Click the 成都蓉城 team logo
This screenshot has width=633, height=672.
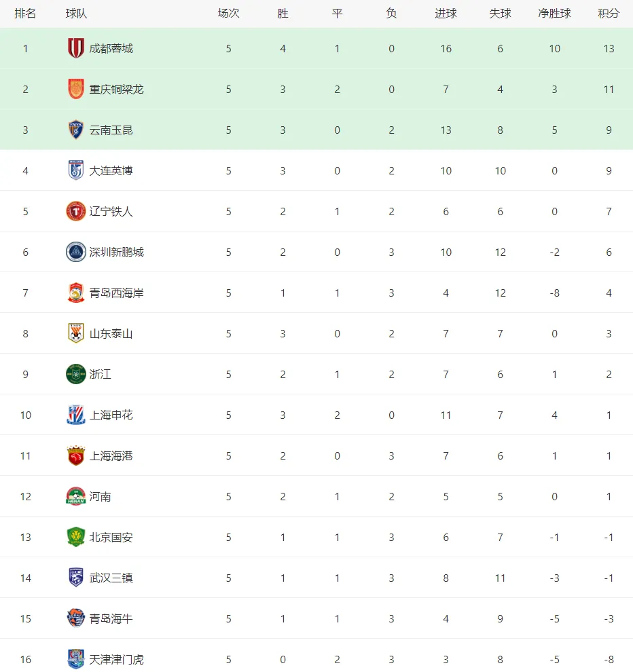pos(76,48)
